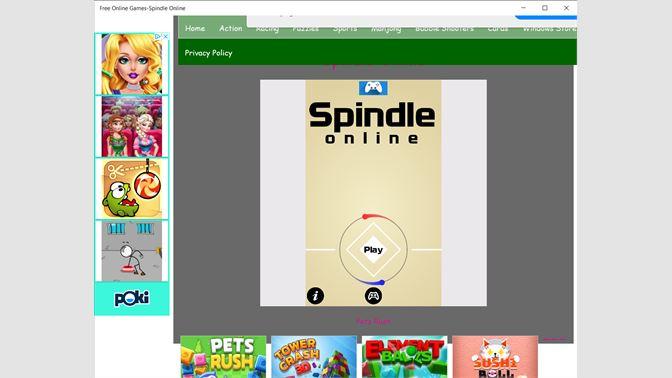Click the Frozen sisters cinema ad thumbnail
Viewport: 672px width, 378px height.
[132, 126]
